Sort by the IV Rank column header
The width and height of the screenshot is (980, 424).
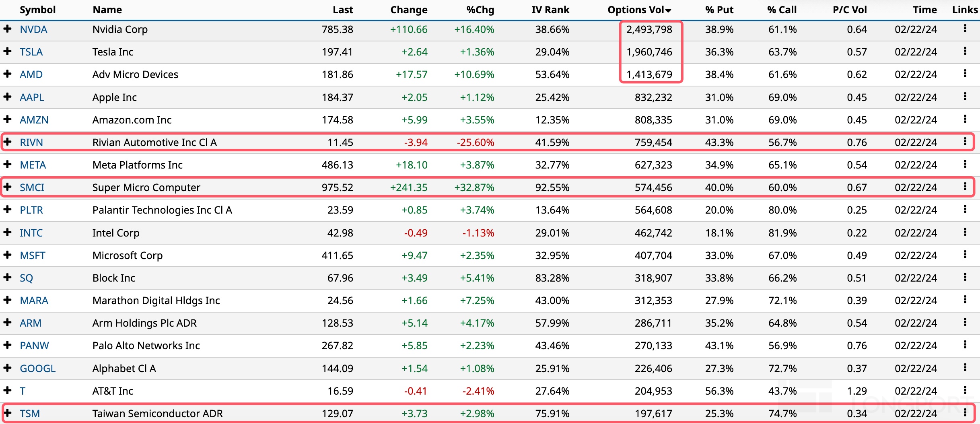tap(550, 10)
